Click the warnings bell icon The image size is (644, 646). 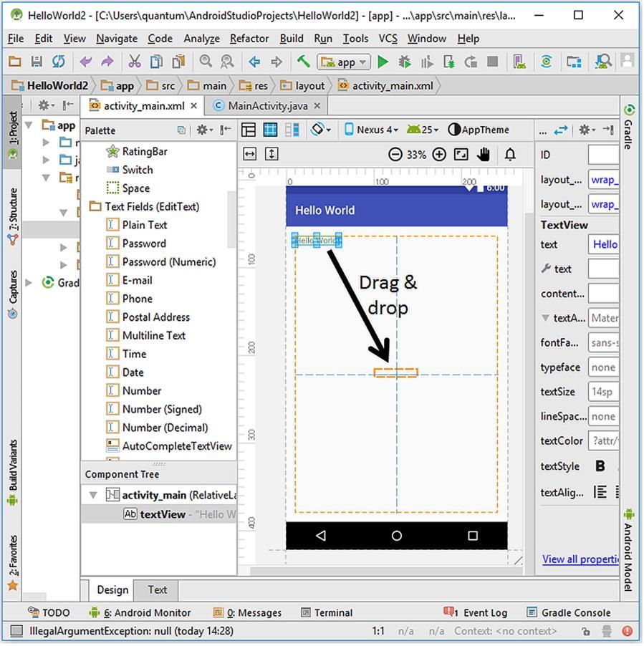point(511,155)
